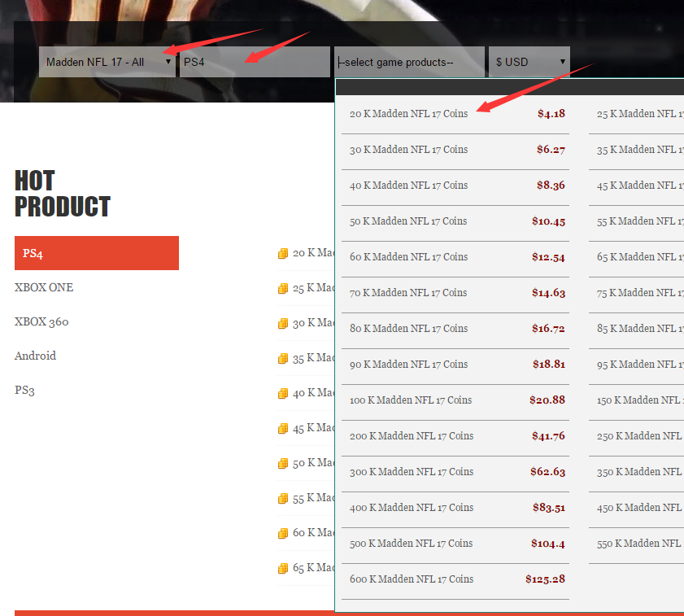Viewport: 684px width, 616px height.
Task: Choose 70 K Madden NFL 17 Coins option
Action: (455, 293)
